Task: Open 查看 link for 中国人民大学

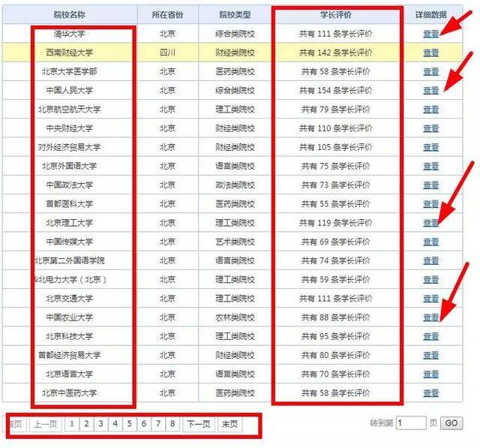Action: click(x=430, y=91)
